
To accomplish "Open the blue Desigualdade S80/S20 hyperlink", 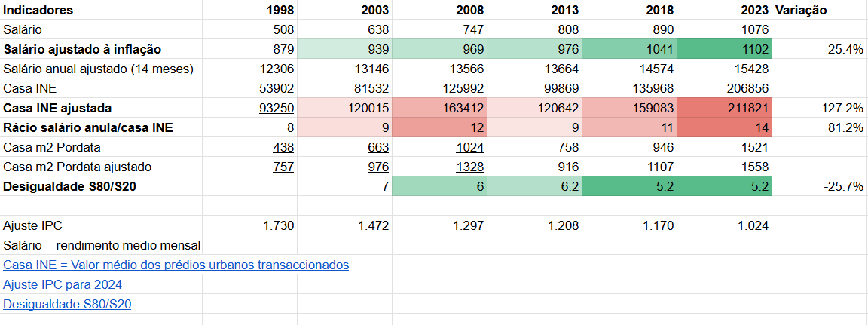I will tap(68, 304).
